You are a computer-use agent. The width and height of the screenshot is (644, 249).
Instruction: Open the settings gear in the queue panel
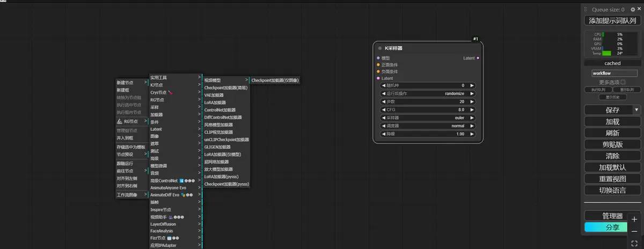633,10
